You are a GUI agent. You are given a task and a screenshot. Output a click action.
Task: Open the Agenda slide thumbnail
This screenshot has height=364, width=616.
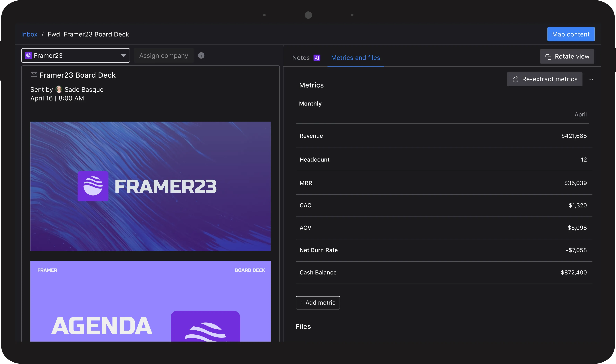coord(150,301)
